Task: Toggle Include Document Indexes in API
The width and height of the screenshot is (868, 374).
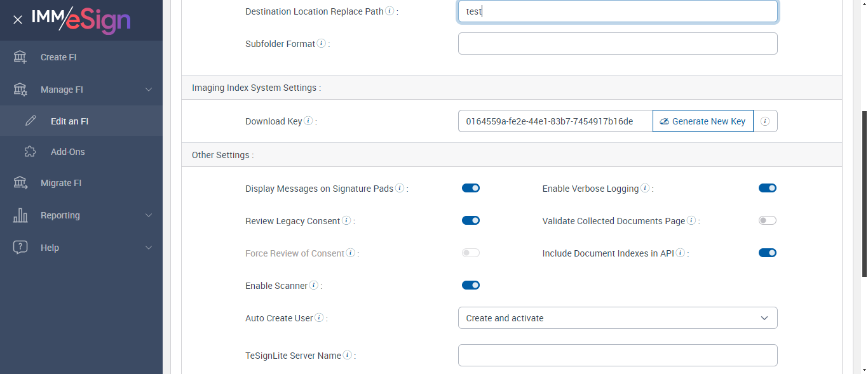Action: 768,253
